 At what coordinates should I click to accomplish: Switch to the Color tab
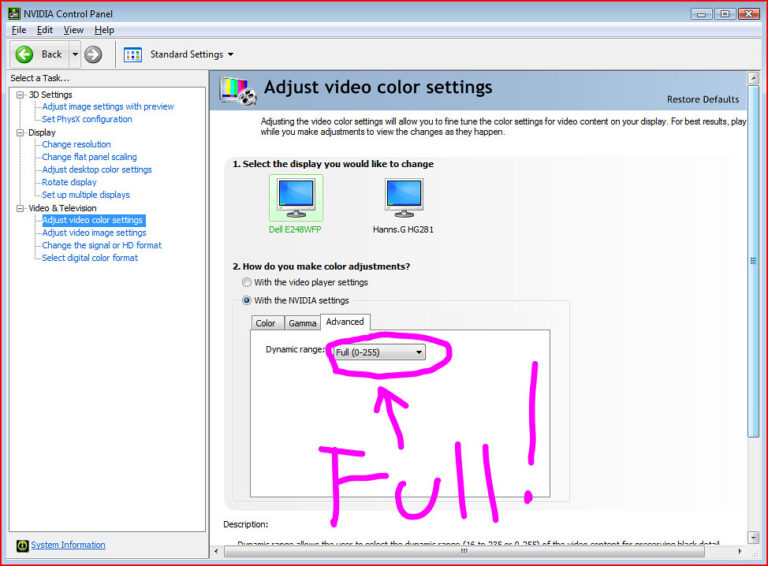pos(266,323)
